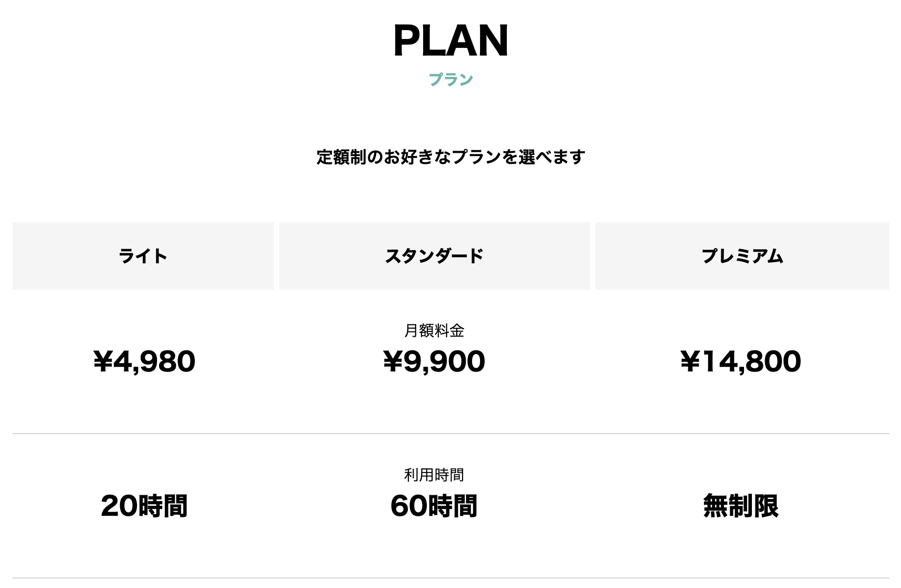The width and height of the screenshot is (901, 588).
Task: Click the 利用時間 row label
Action: [x=434, y=475]
